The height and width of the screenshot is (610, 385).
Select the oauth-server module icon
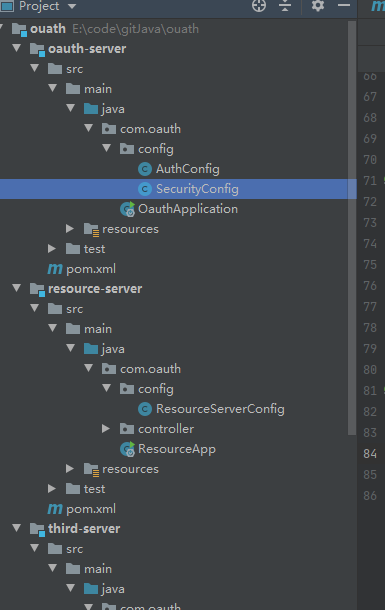(x=37, y=49)
